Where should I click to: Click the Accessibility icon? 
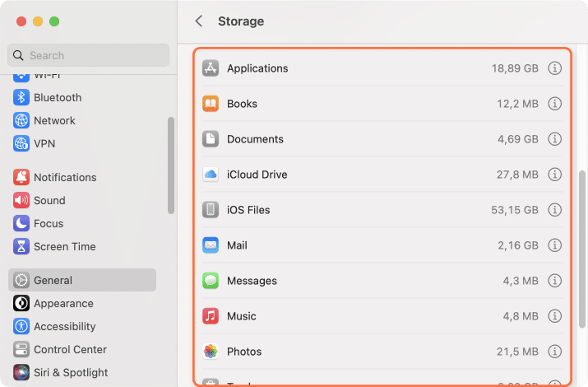click(21, 326)
